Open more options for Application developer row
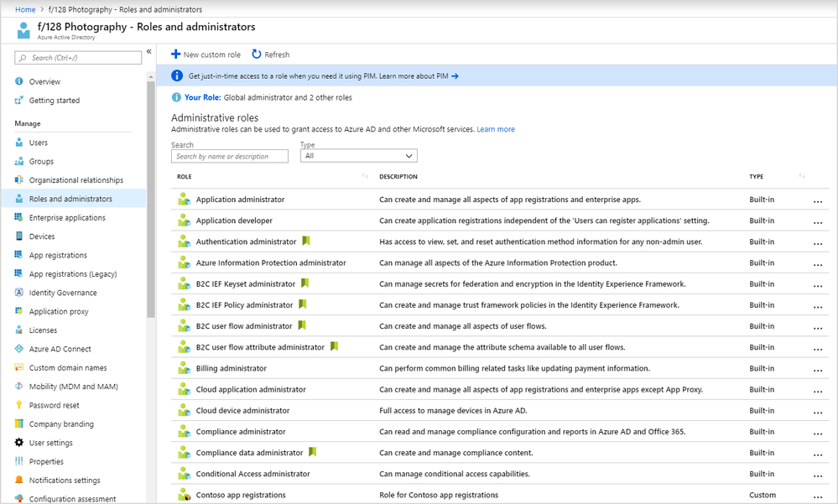The width and height of the screenshot is (838, 504). point(818,222)
